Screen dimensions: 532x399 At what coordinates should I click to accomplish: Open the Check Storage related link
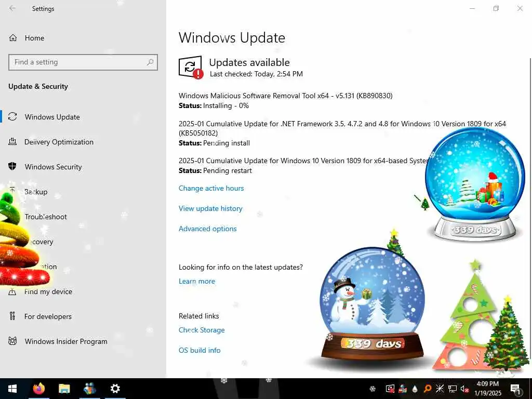pyautogui.click(x=202, y=330)
